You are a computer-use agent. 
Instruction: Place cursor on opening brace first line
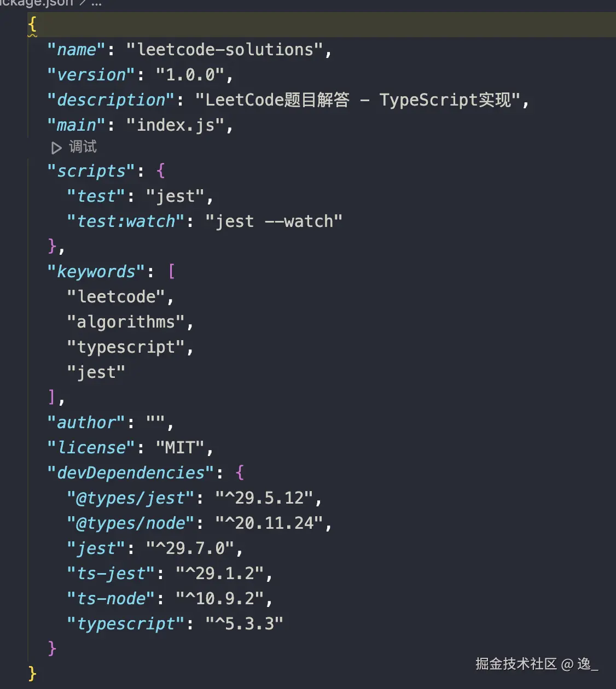coord(32,24)
